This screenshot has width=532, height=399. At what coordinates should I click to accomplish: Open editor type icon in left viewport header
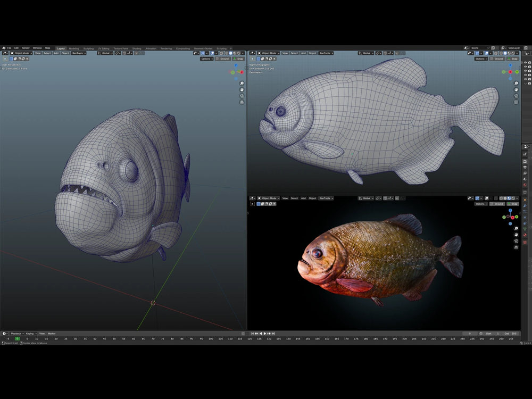click(5, 53)
